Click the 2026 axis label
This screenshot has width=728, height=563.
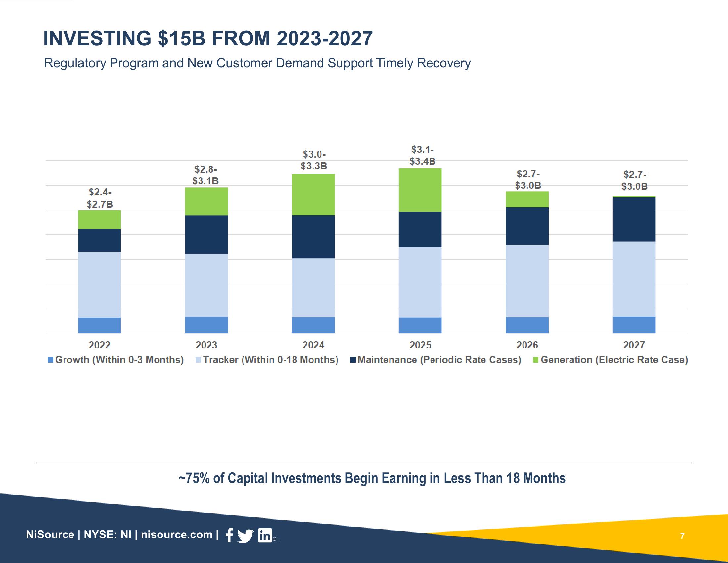[527, 345]
